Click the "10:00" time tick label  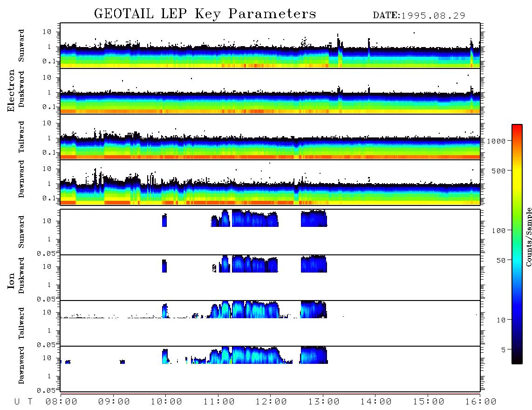[166, 402]
